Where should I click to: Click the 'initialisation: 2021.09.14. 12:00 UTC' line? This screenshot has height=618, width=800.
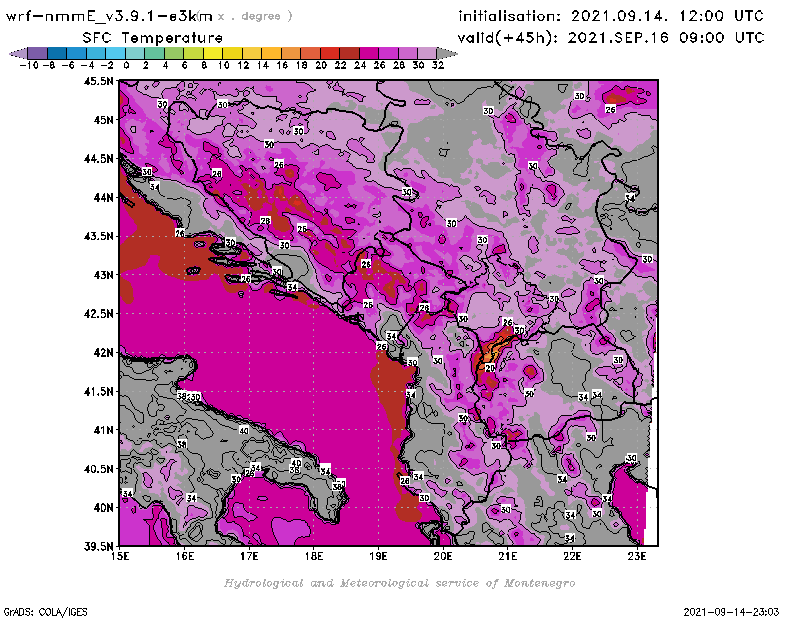click(x=611, y=16)
